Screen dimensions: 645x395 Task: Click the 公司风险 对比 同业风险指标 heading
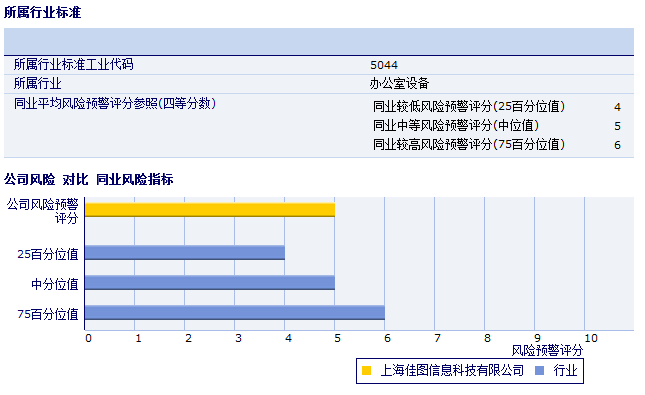coord(89,179)
